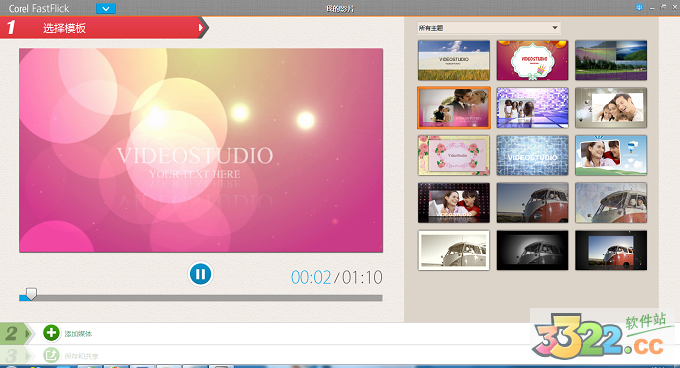Click the preview progress slider handle
Screen dimensions: 680x368
pyautogui.click(x=31, y=294)
